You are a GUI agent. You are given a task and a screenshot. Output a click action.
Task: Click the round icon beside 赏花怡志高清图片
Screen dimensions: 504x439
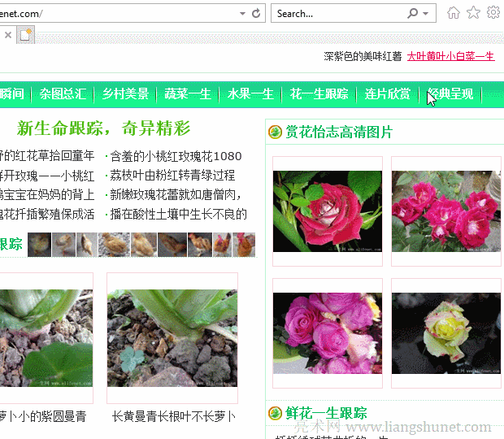coord(275,132)
